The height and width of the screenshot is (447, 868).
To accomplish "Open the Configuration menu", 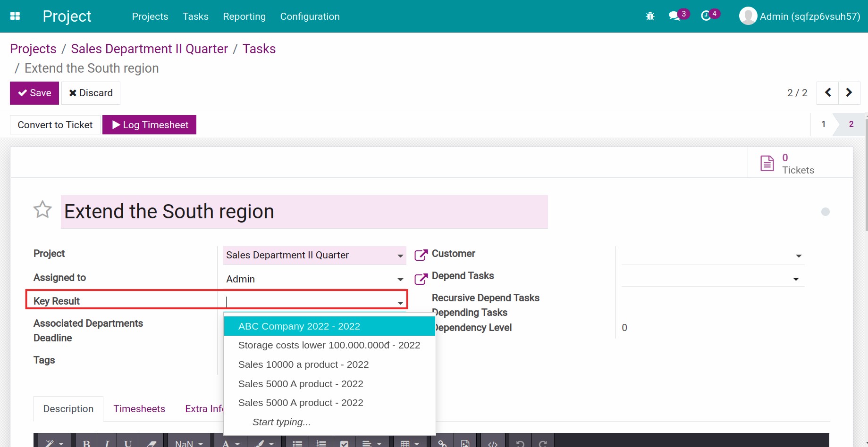I will (310, 16).
